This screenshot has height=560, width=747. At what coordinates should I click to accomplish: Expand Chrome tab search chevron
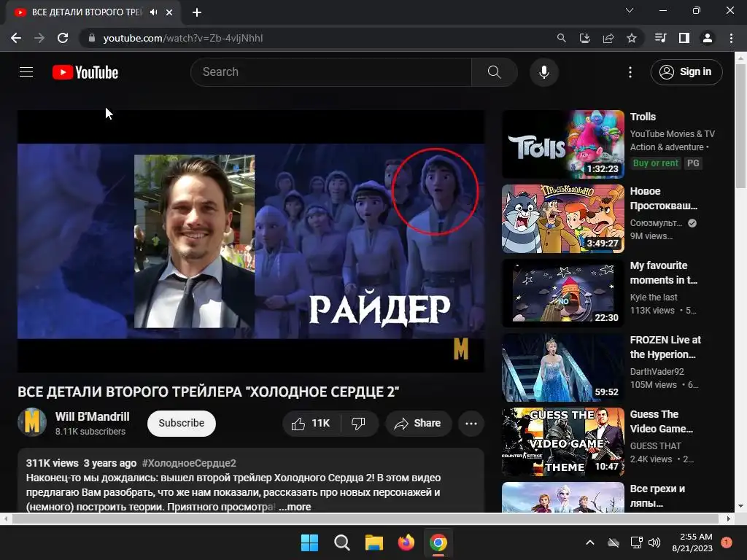630,10
